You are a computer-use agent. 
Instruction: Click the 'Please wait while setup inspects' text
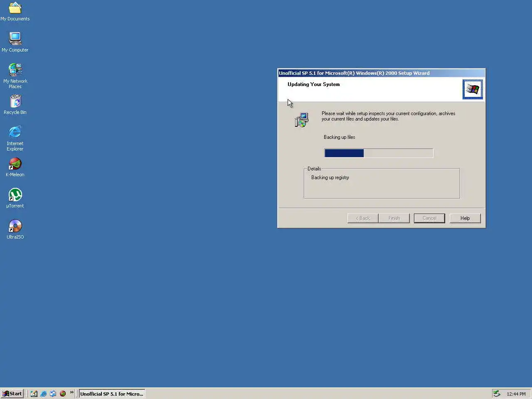pos(388,116)
